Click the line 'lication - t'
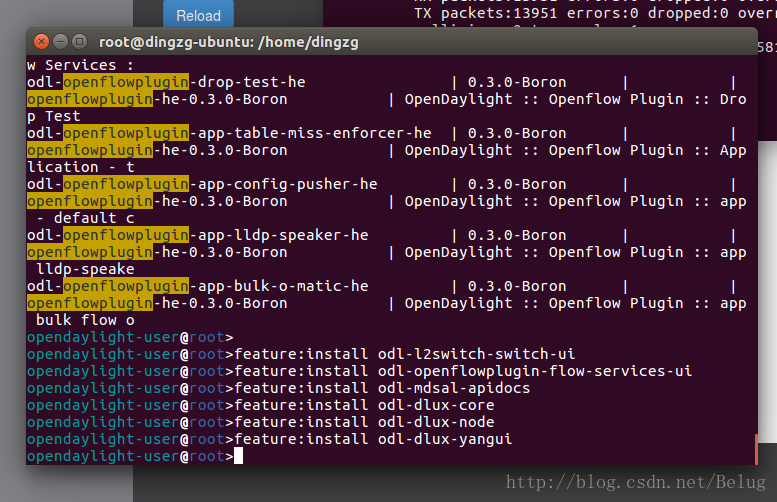This screenshot has width=777, height=502. [x=80, y=167]
